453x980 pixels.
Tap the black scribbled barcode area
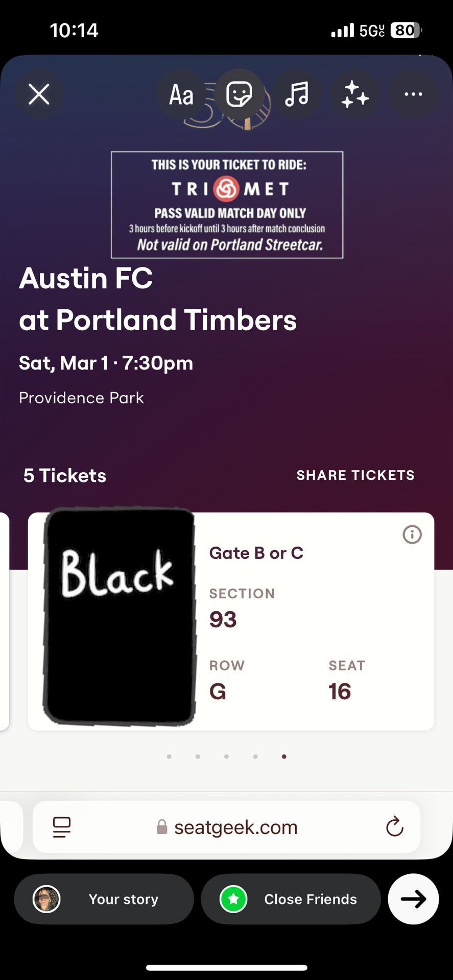[120, 617]
